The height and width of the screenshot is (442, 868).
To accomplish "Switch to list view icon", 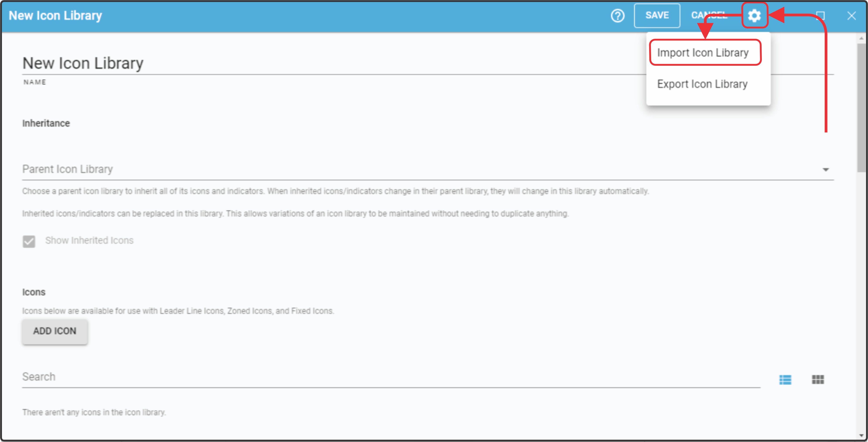I will [785, 380].
